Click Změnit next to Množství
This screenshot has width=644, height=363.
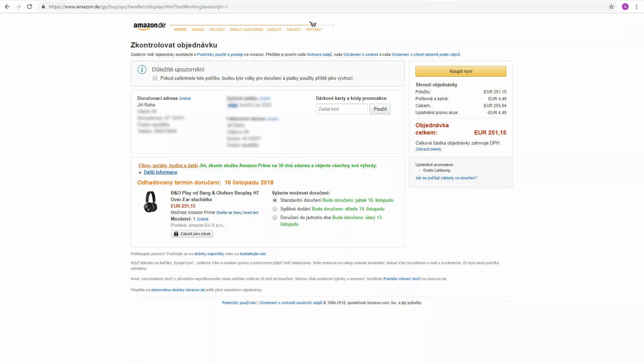click(x=202, y=219)
